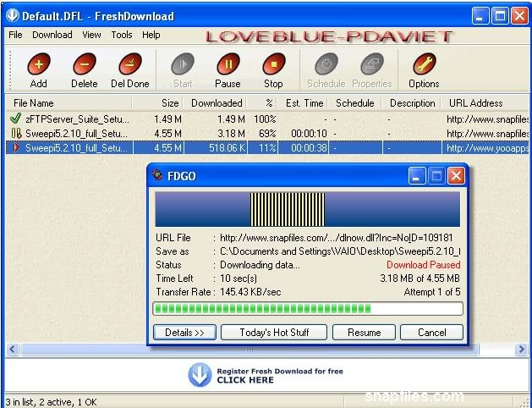Click red arrow icon of selected Sweepi row
532x408 pixels.
(x=16, y=147)
